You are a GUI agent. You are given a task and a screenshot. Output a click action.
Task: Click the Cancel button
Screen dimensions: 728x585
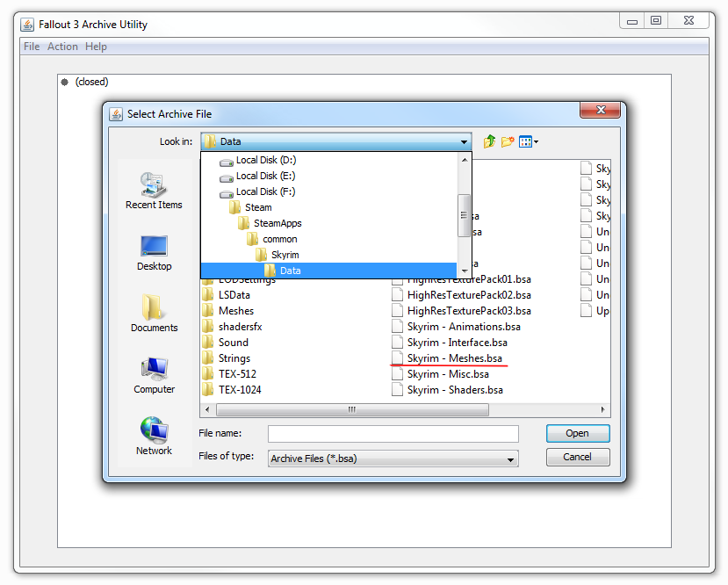click(x=578, y=457)
